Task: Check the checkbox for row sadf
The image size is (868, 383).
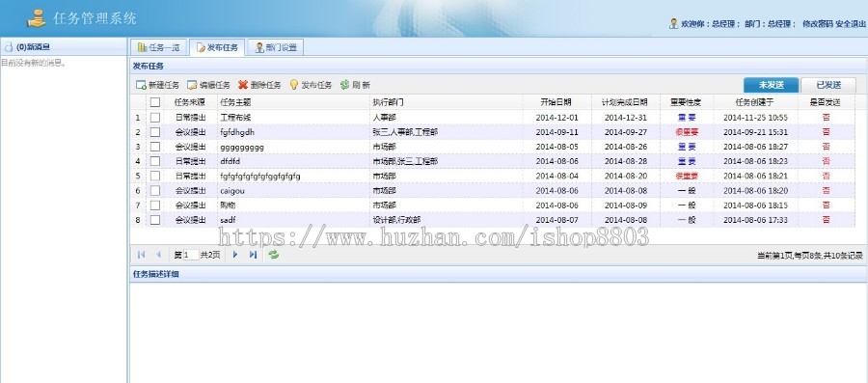Action: pos(155,220)
